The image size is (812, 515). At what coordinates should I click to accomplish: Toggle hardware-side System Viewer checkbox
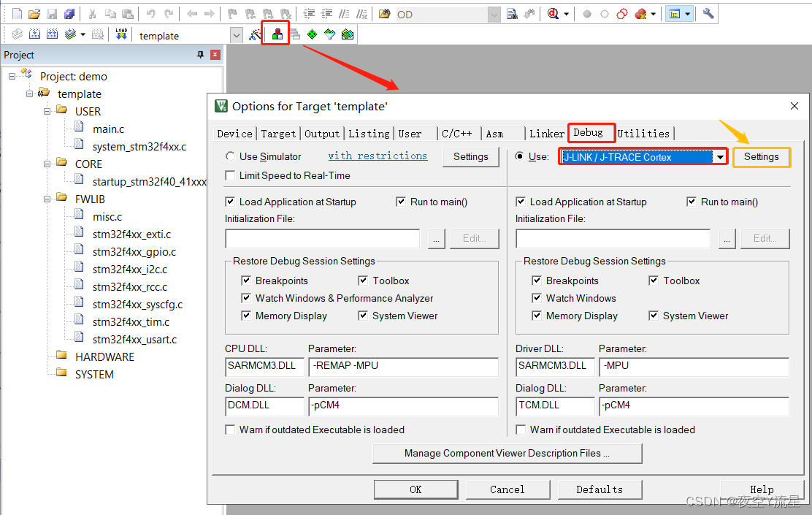[654, 316]
